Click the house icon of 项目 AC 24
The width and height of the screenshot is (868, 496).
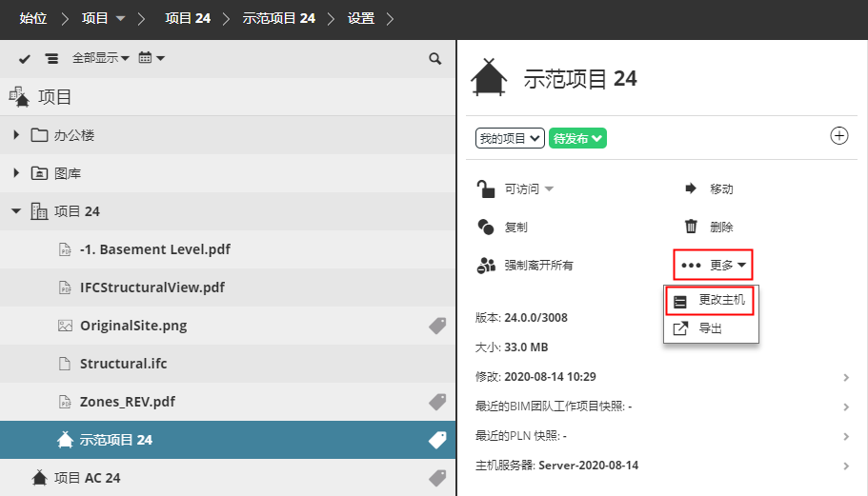[x=39, y=477]
